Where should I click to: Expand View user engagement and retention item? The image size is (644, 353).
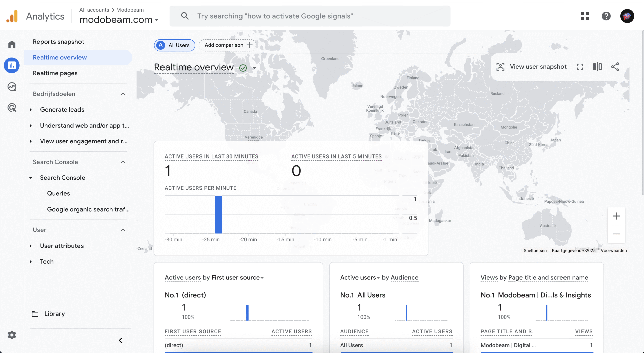31,141
